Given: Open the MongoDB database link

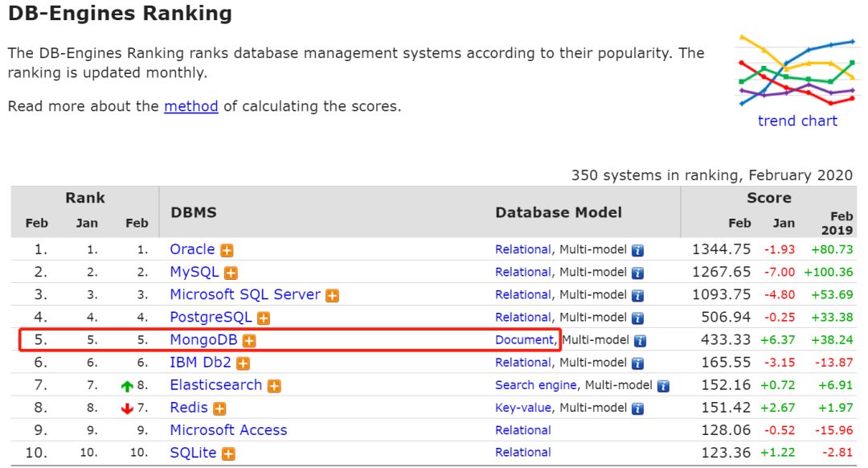Looking at the screenshot, I should click(203, 340).
